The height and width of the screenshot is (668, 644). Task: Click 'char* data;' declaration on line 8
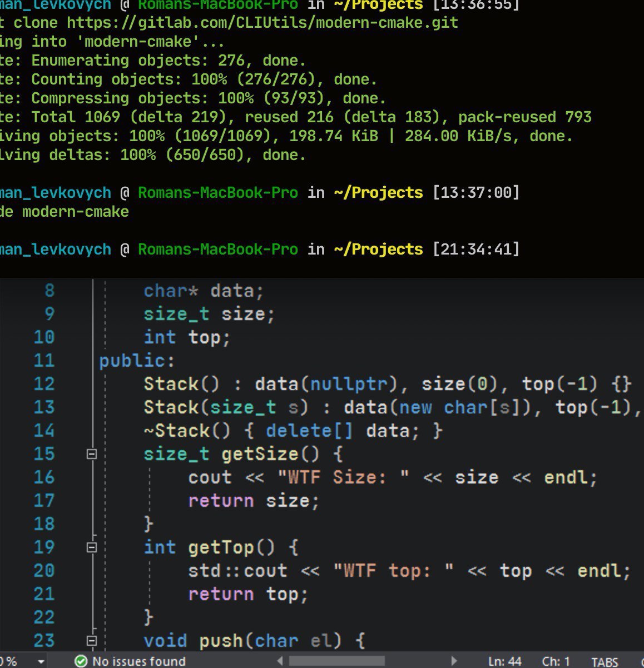204,291
